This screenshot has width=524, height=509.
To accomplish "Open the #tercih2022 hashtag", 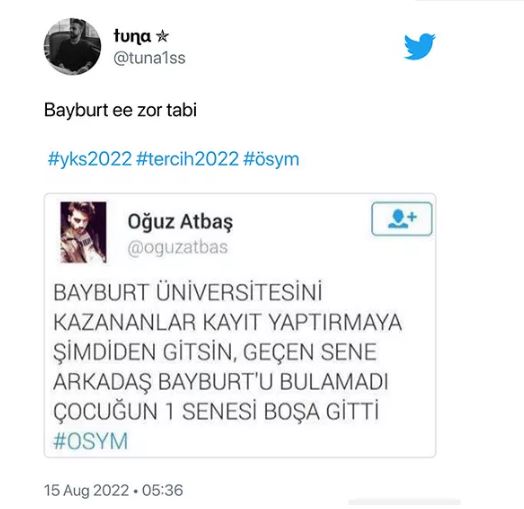I will point(187,159).
